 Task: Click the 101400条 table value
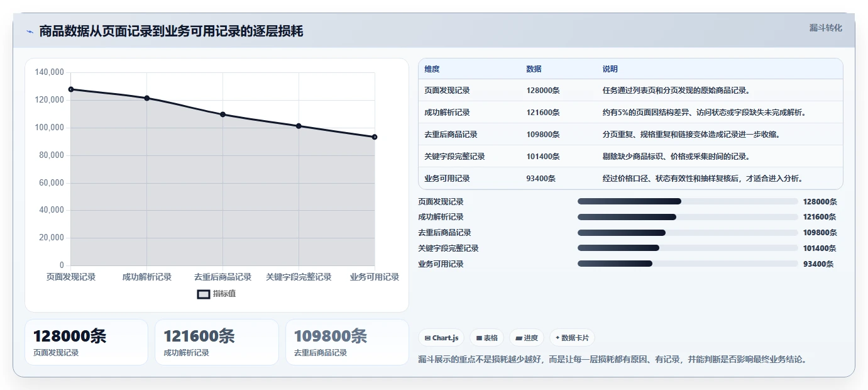[x=543, y=157]
